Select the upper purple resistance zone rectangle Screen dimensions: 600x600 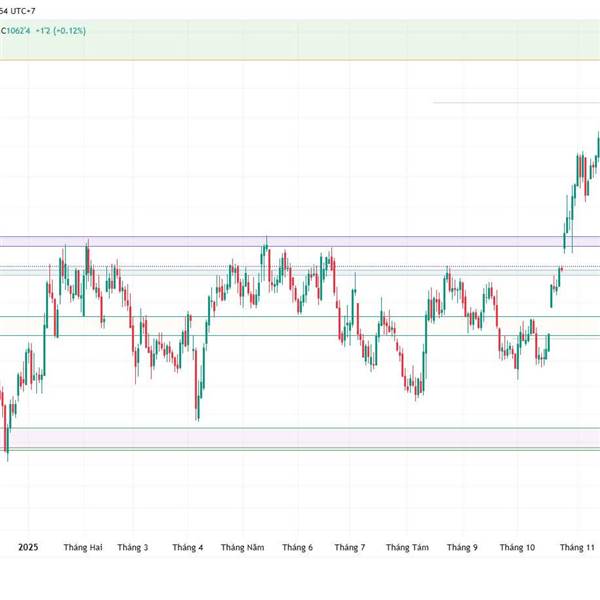[x=300, y=241]
